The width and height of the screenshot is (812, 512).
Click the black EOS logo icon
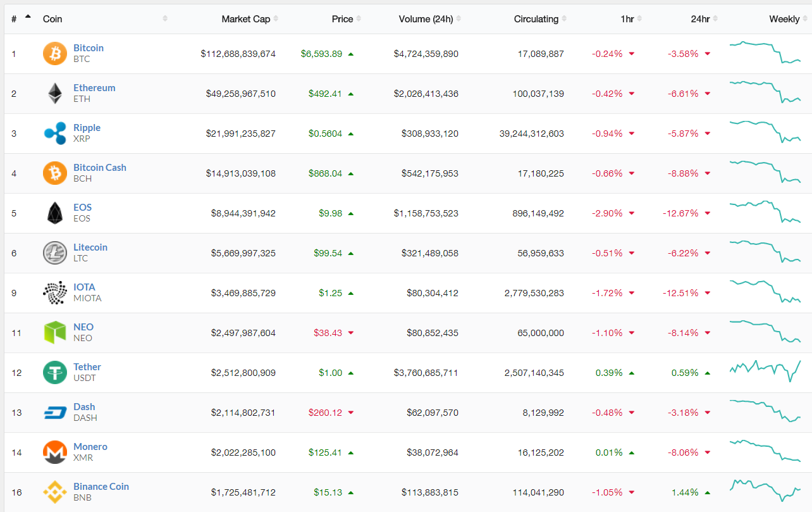pos(54,213)
